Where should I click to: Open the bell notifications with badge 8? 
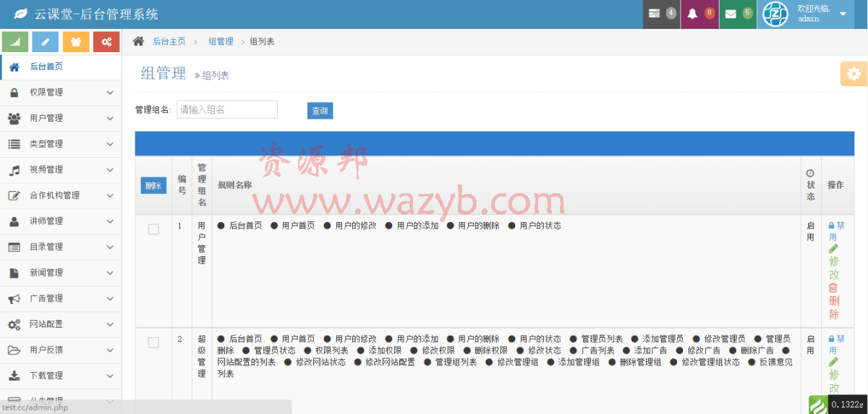699,14
